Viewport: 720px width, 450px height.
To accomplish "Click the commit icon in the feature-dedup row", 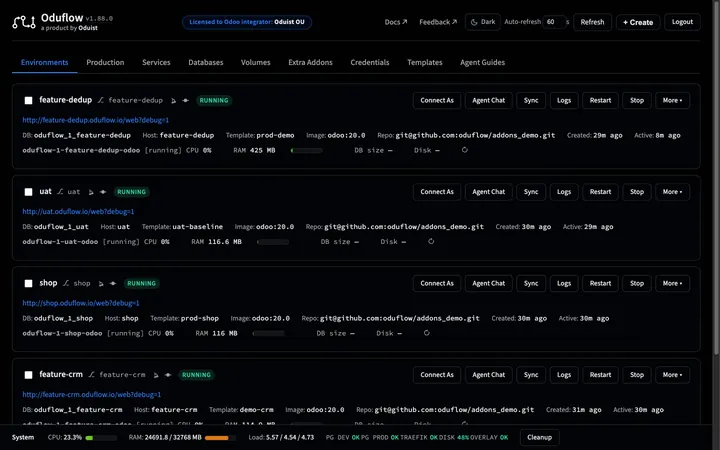I will click(x=186, y=101).
